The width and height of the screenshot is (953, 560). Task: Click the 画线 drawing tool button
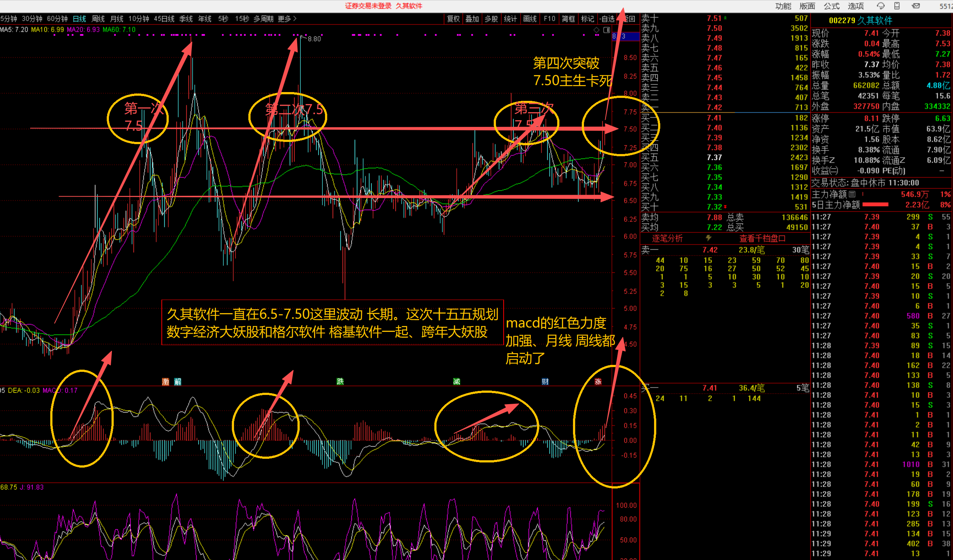(529, 19)
